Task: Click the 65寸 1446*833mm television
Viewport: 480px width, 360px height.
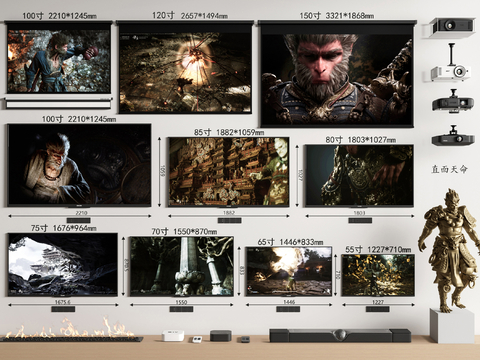Action: tap(289, 271)
